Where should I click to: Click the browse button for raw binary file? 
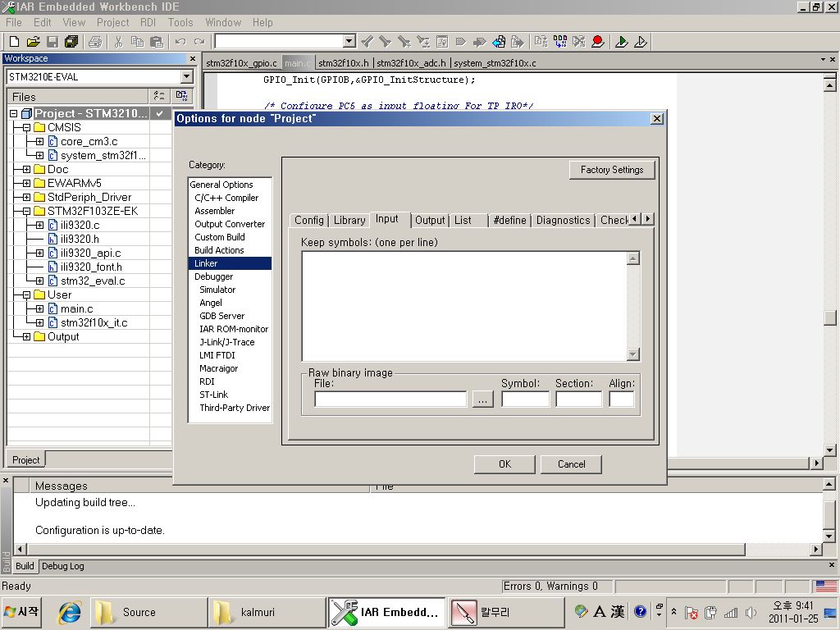pos(482,399)
